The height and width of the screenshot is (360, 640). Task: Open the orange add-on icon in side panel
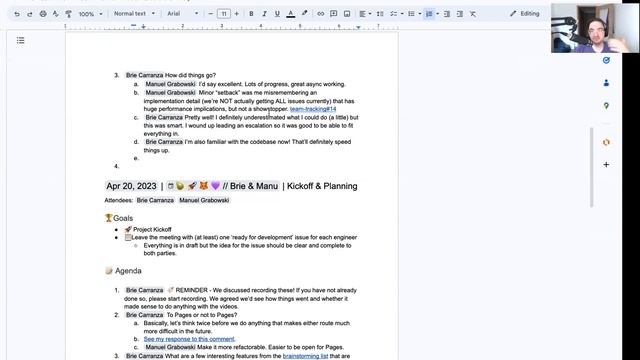point(606,142)
